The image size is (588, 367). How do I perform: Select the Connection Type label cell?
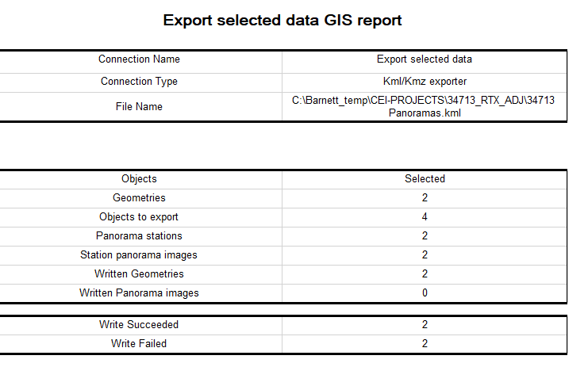[139, 82]
